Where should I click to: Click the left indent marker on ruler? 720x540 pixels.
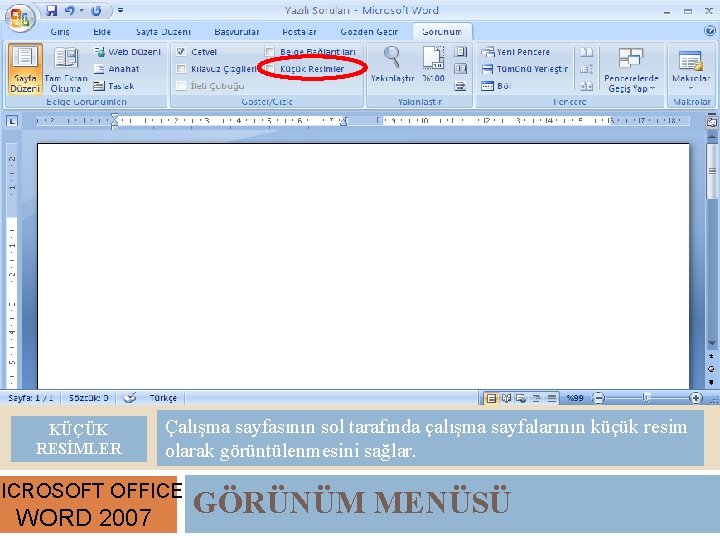[114, 121]
